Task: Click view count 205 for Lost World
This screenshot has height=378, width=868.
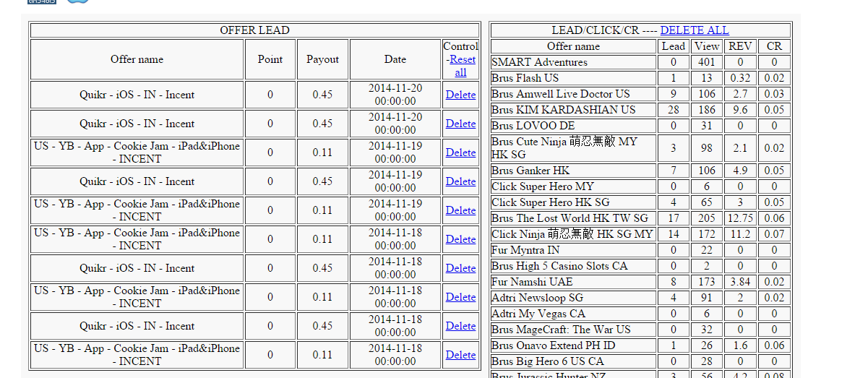Action: (x=707, y=218)
